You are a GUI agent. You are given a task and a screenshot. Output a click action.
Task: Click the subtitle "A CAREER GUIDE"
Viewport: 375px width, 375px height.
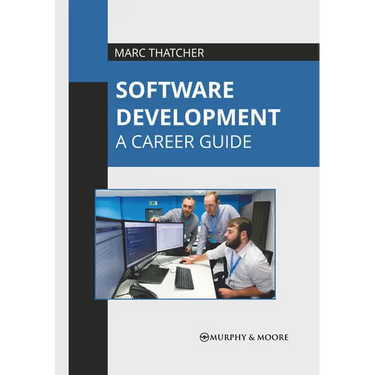pyautogui.click(x=183, y=141)
